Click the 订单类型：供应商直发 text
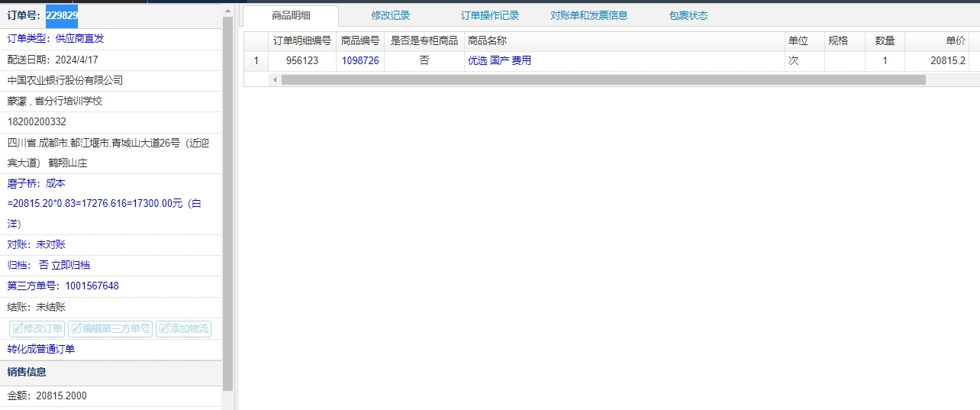 pos(56,38)
